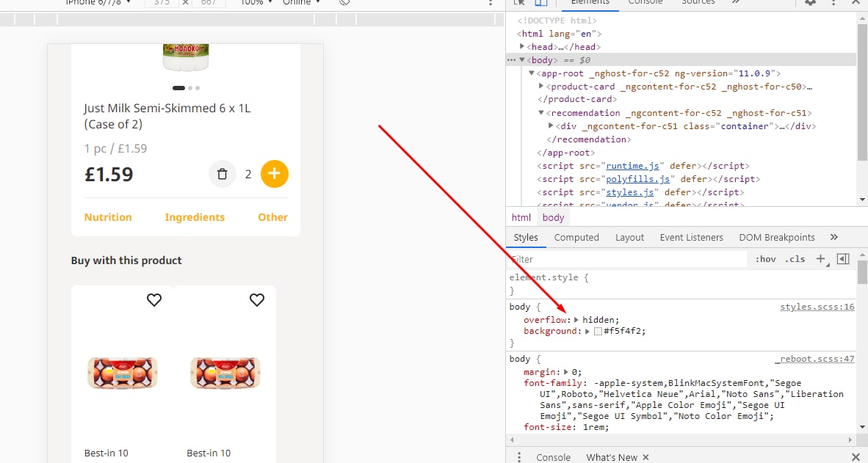Open the #f5f4f2 background color swatch
This screenshot has height=463, width=868.
click(x=598, y=332)
